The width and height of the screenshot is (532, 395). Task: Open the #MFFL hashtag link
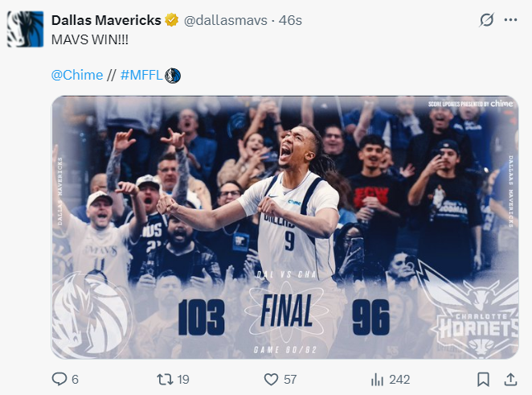[141, 75]
